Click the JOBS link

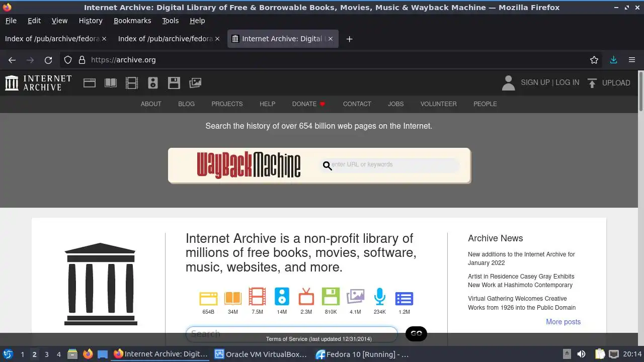tap(395, 104)
